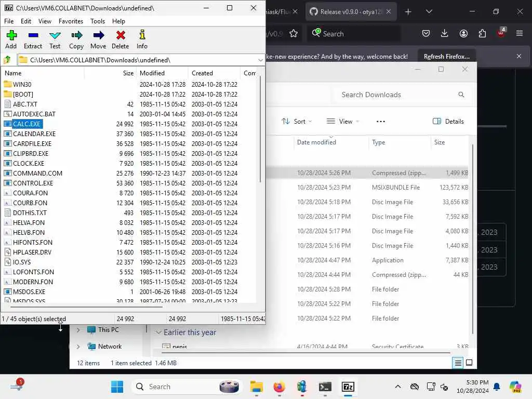Sort by the Modified column header
This screenshot has width=532, height=399.
162,73
